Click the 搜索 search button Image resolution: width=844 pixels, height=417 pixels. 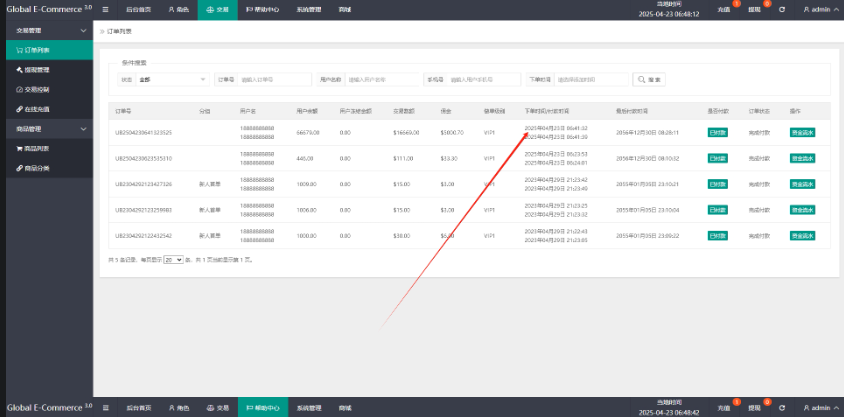pyautogui.click(x=649, y=80)
